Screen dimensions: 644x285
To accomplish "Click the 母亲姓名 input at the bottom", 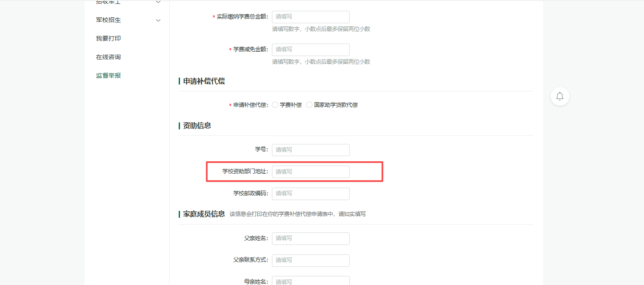I will [310, 281].
